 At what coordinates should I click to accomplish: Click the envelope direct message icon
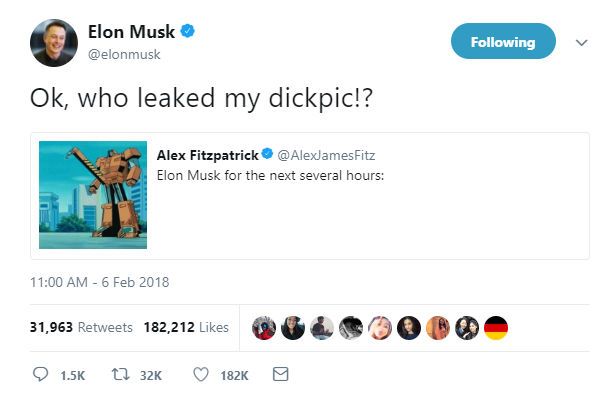coord(280,375)
